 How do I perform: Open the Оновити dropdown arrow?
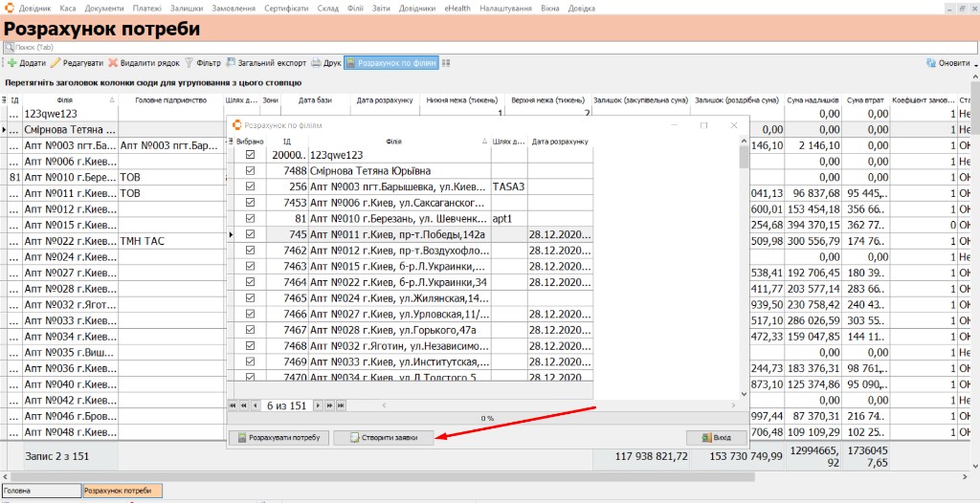point(975,64)
